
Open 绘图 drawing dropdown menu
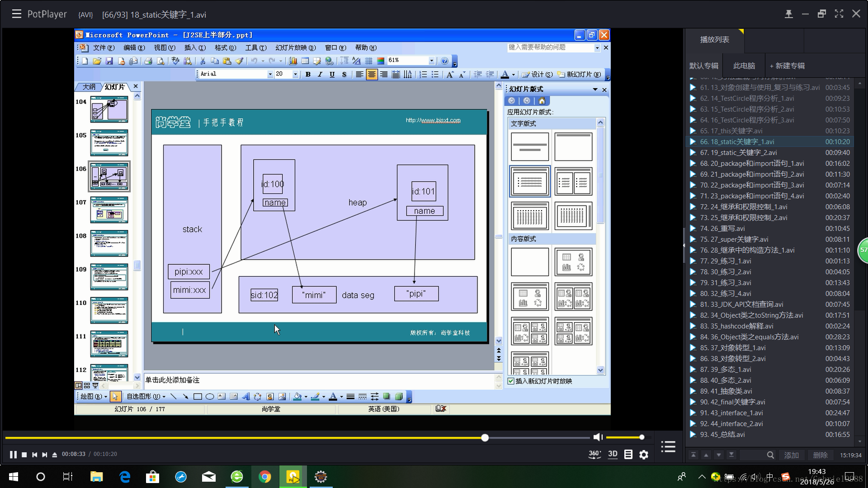[94, 397]
